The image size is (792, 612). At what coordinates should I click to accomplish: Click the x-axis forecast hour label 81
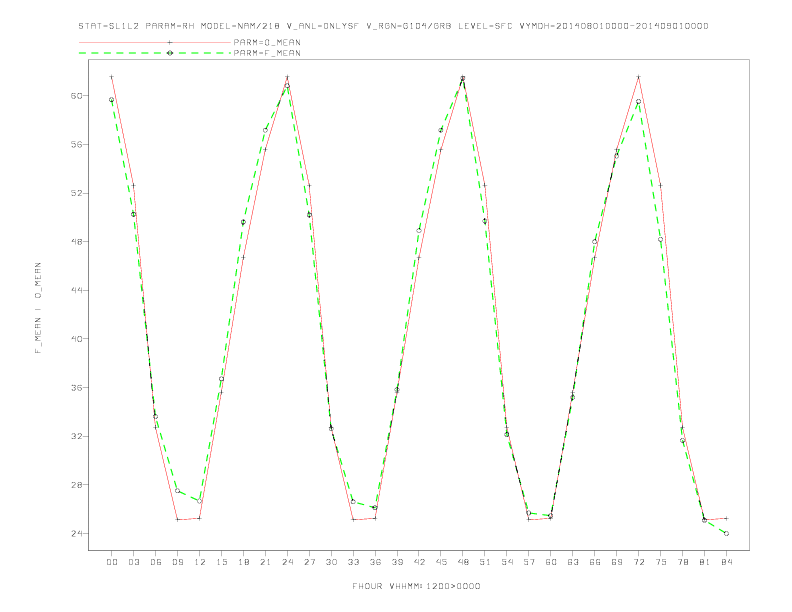[x=705, y=562]
